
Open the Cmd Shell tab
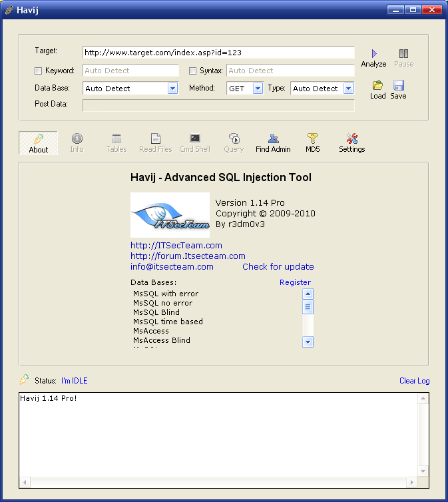pos(194,143)
